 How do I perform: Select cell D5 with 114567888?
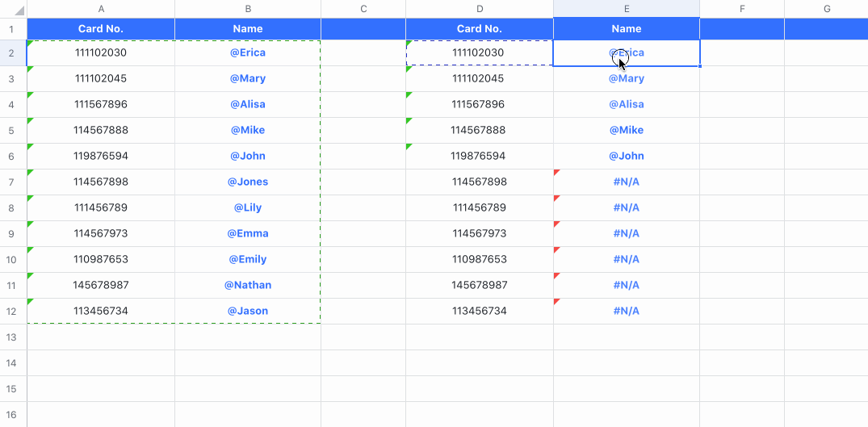480,131
